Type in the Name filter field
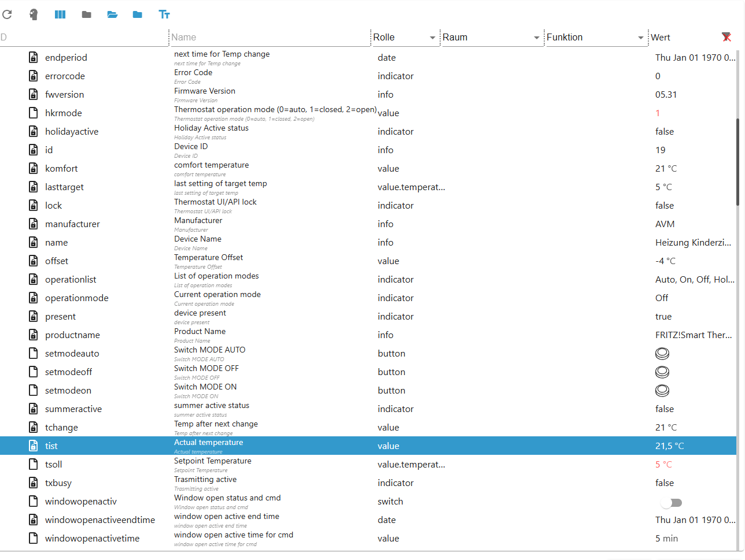 pyautogui.click(x=260, y=37)
